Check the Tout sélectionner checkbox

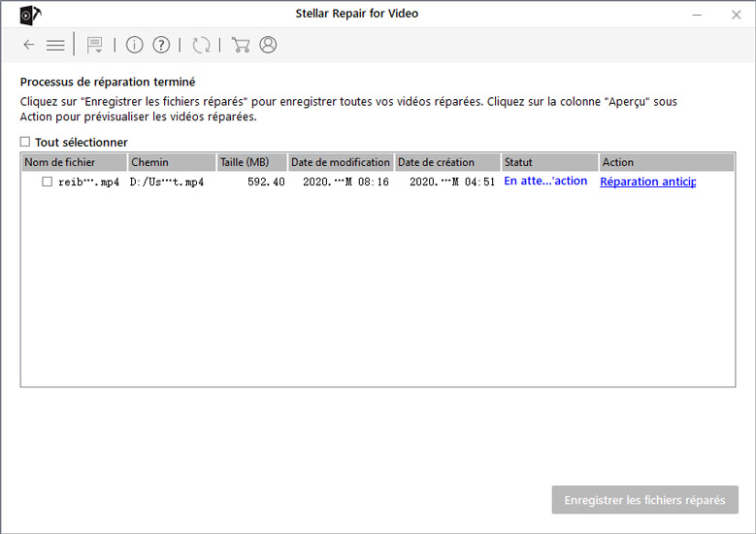pos(25,142)
